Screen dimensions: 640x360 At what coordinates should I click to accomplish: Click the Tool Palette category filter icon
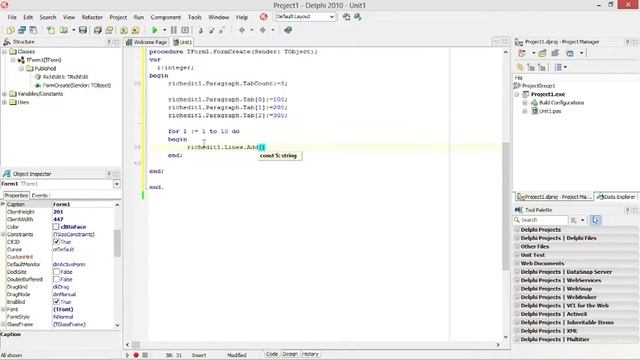pos(573,220)
